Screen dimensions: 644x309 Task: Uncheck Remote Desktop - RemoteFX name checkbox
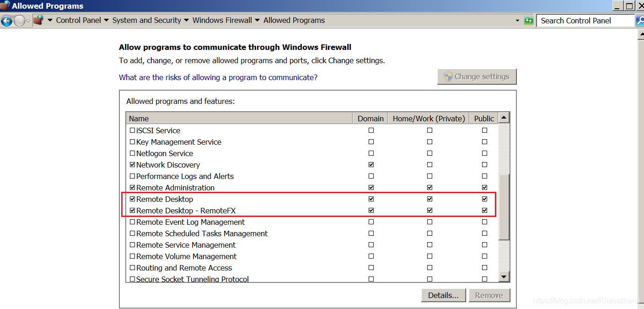click(133, 211)
